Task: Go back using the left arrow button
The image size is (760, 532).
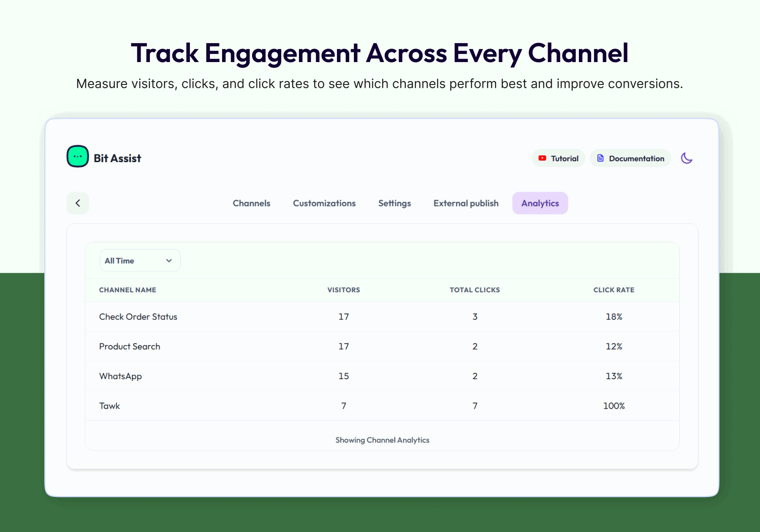Action: [78, 203]
